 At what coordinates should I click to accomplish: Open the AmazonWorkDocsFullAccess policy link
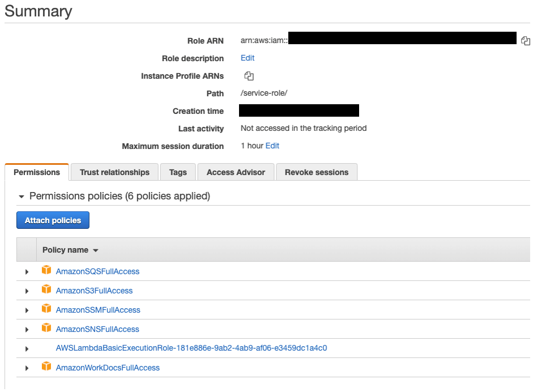[x=108, y=368]
